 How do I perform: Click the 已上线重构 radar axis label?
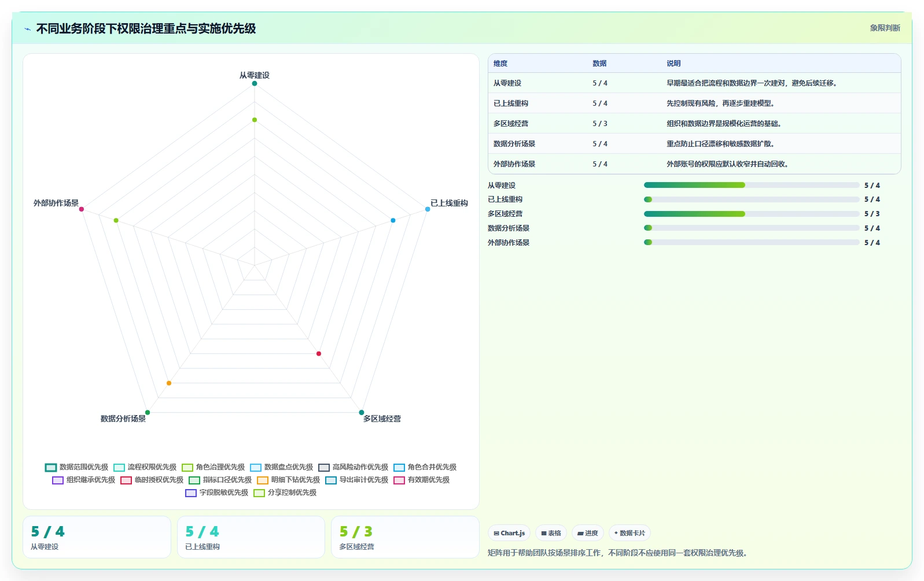coord(449,203)
